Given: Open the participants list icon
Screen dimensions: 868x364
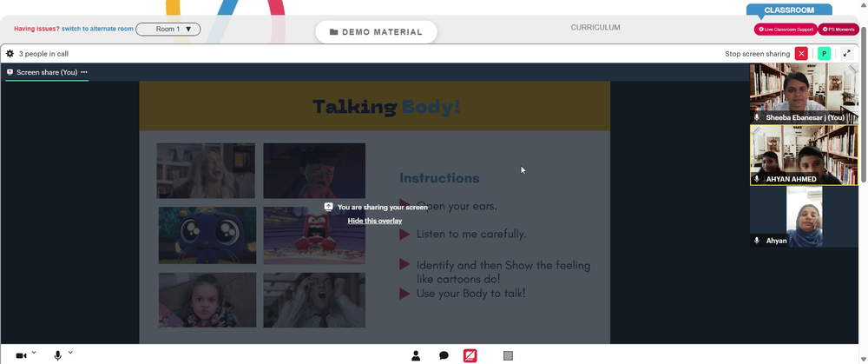Looking at the screenshot, I should click(x=416, y=355).
